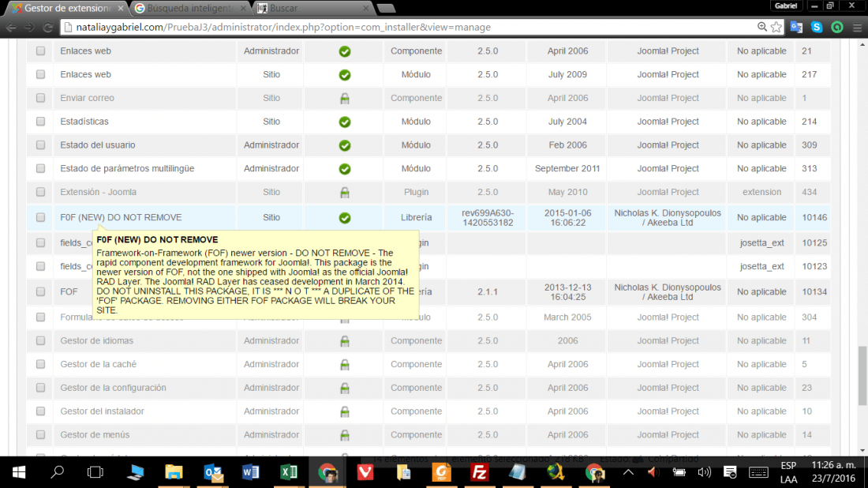Select checkbox for Enlaces web Módulo row

pos(40,74)
